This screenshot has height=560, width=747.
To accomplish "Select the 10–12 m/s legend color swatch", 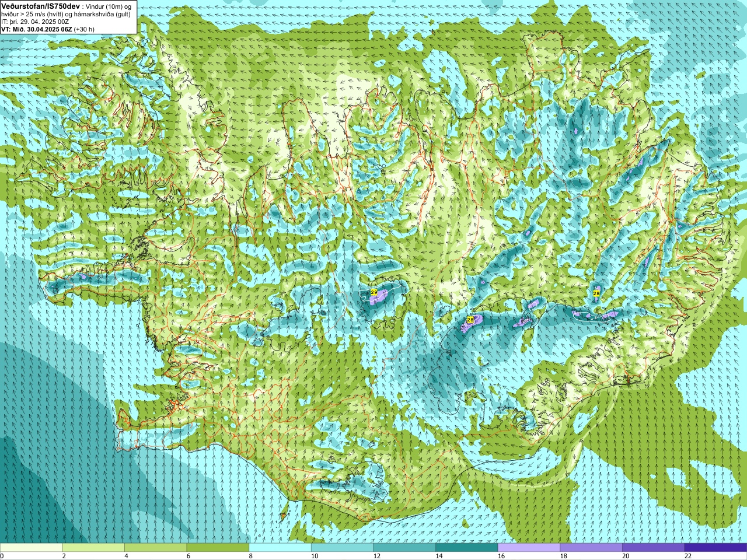I will [x=342, y=548].
